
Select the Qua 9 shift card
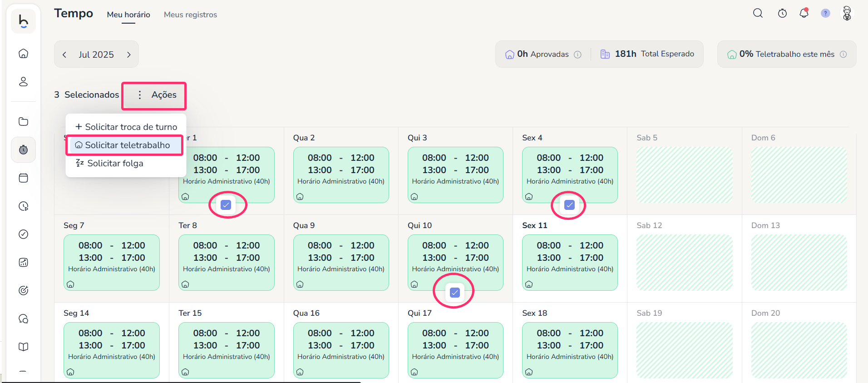coord(340,262)
